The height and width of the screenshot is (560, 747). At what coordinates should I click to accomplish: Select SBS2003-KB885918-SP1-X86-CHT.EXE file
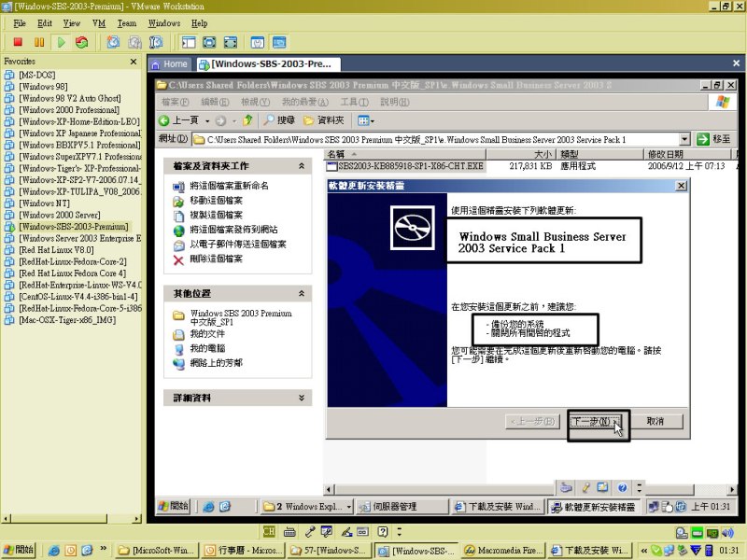click(405, 166)
